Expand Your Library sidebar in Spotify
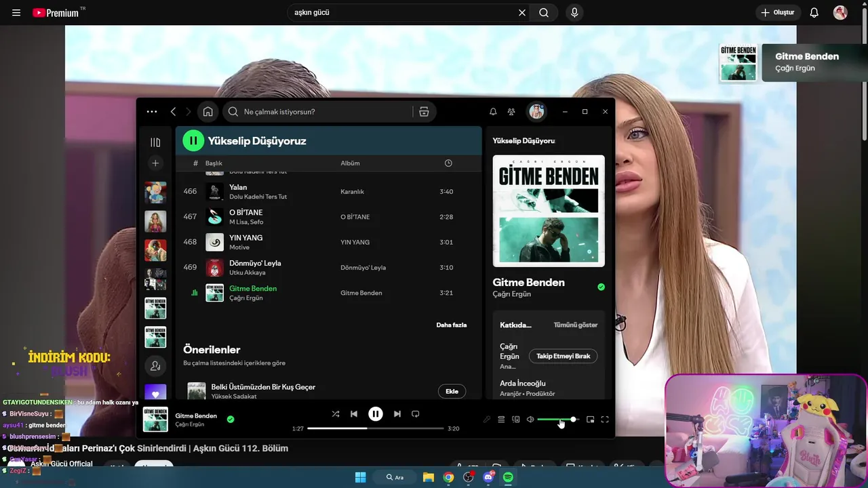This screenshot has width=868, height=488. tap(155, 142)
